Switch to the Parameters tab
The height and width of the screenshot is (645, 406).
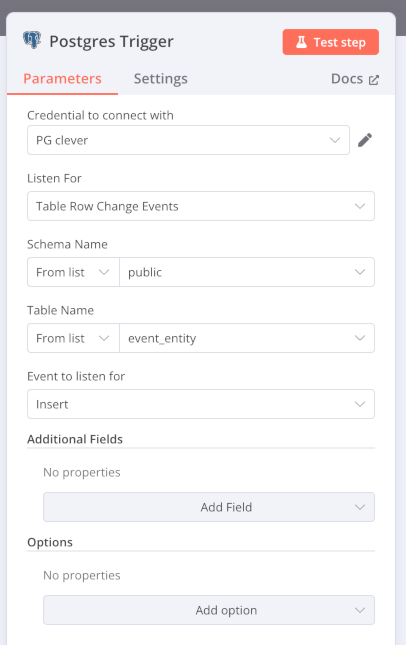tap(62, 79)
